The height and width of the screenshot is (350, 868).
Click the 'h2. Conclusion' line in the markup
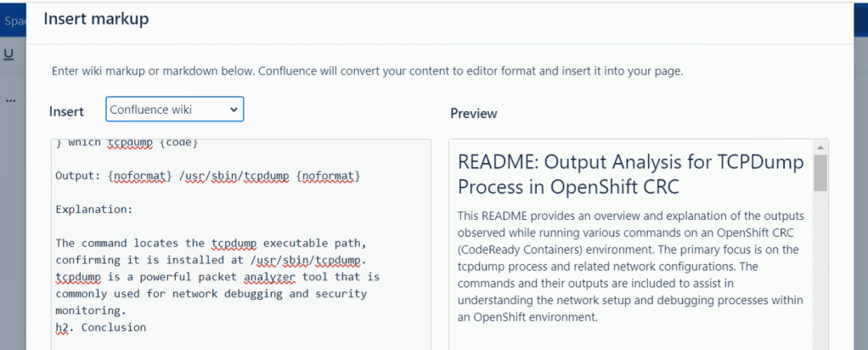click(x=101, y=327)
